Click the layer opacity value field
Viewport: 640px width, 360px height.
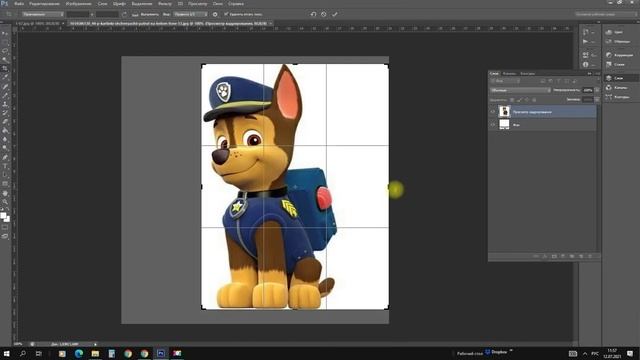click(x=588, y=90)
